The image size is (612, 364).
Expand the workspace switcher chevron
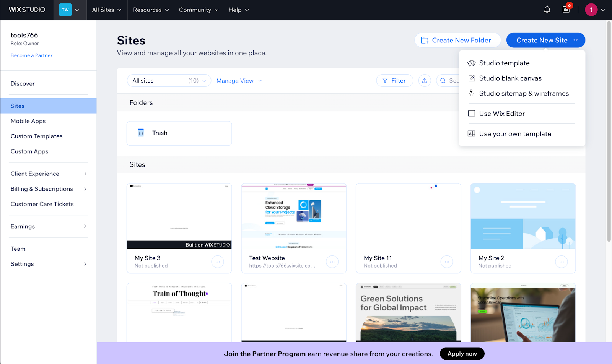click(77, 10)
